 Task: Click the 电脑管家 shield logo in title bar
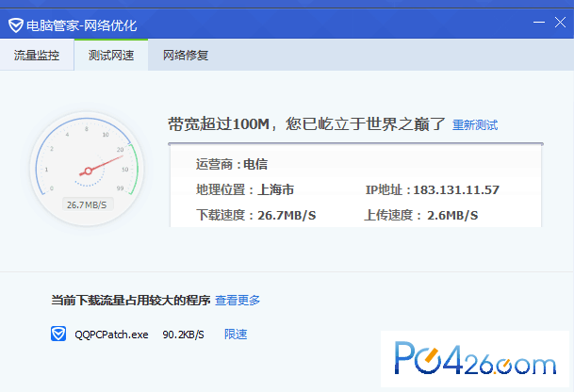tap(16, 25)
